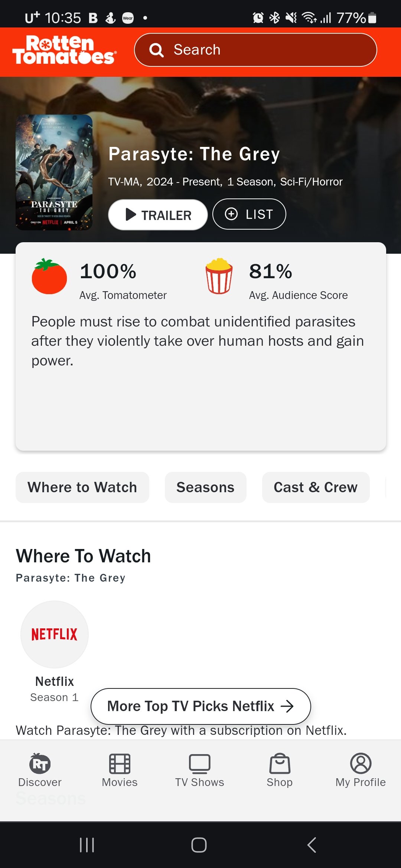Select the Where to Watch tab

point(82,487)
